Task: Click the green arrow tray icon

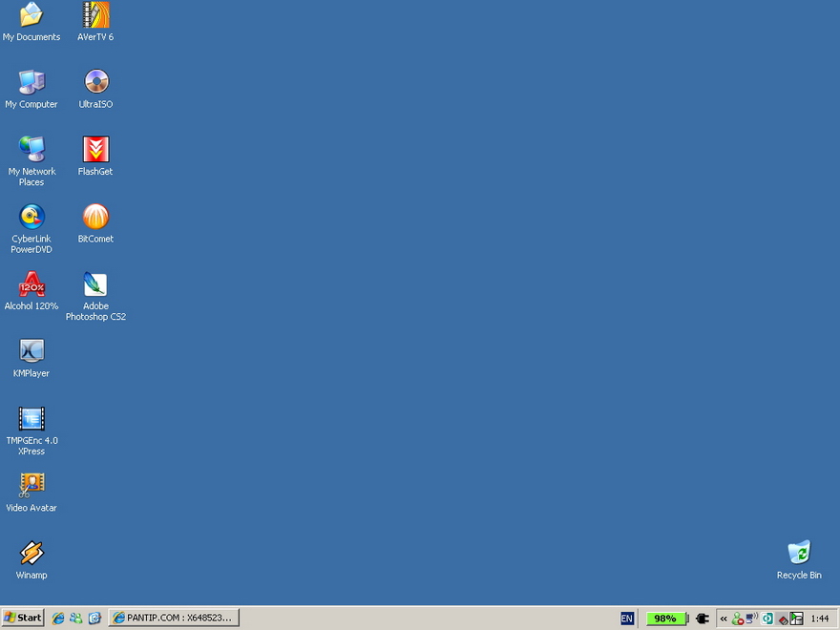Action: (797, 619)
